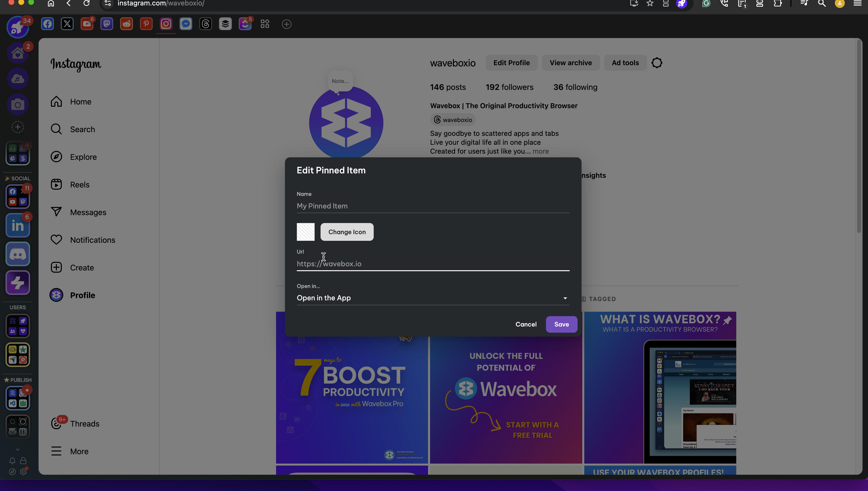This screenshot has width=868, height=491.
Task: Open the What Is Wavebox post thumbnail
Action: pyautogui.click(x=660, y=388)
